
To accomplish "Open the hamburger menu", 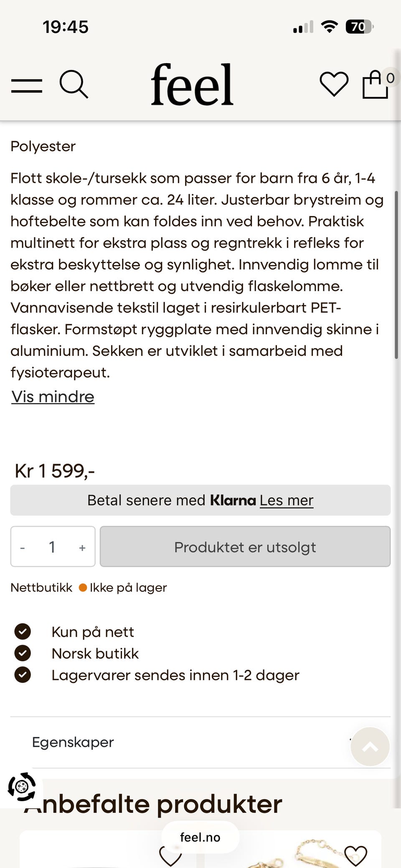I will tap(26, 85).
